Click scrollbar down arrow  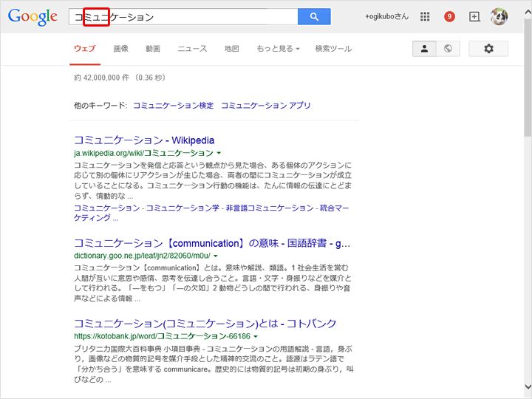pos(528,386)
